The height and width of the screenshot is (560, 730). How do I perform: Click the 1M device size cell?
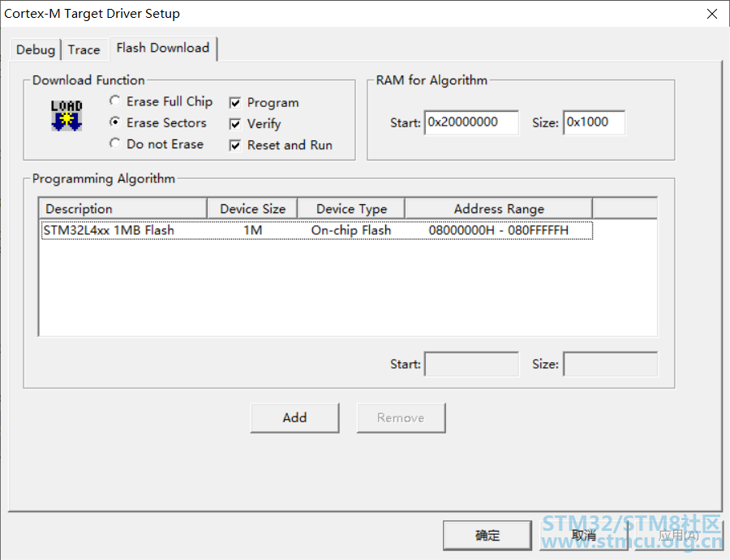pos(253,231)
